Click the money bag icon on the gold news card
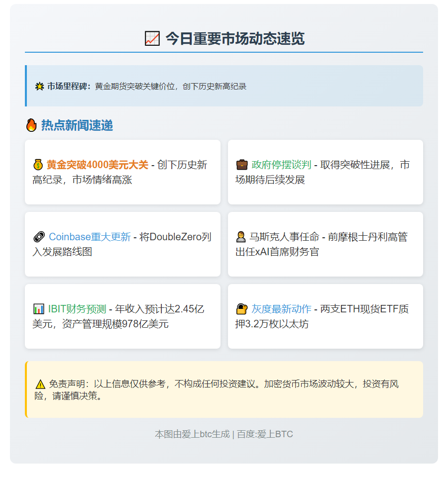This screenshot has width=448, height=479. click(x=38, y=165)
